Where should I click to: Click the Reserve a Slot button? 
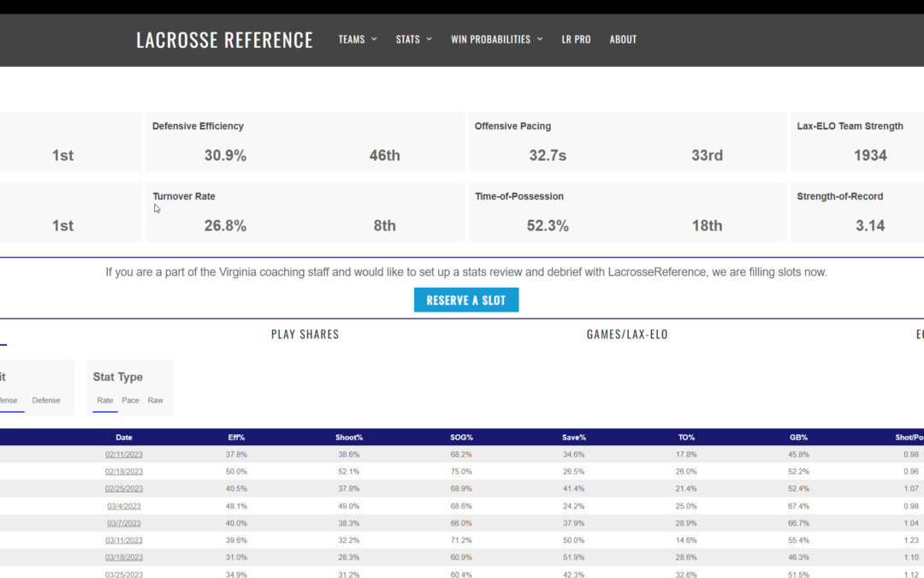466,300
